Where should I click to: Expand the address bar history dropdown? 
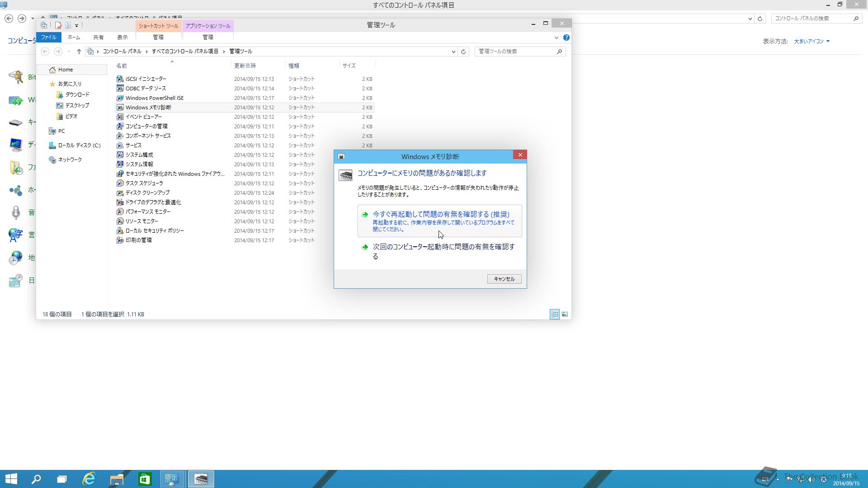[x=453, y=52]
